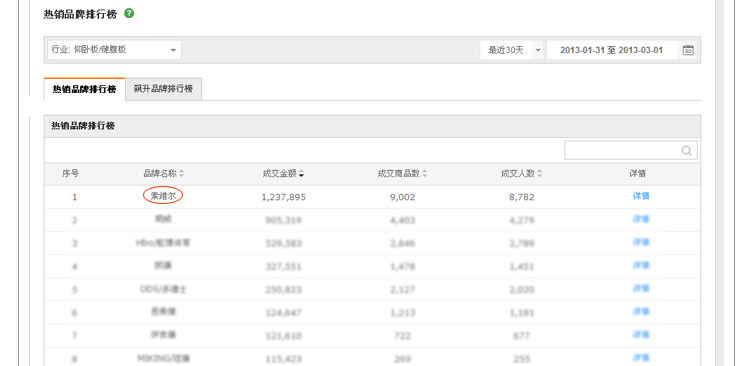Click amount 115,423 in row 8
750x366 pixels.
pos(284,359)
